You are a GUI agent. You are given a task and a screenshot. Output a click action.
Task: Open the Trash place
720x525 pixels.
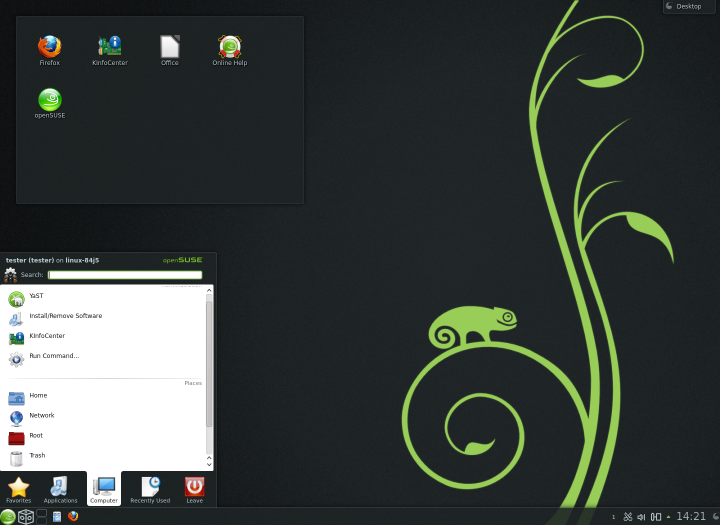[36, 456]
